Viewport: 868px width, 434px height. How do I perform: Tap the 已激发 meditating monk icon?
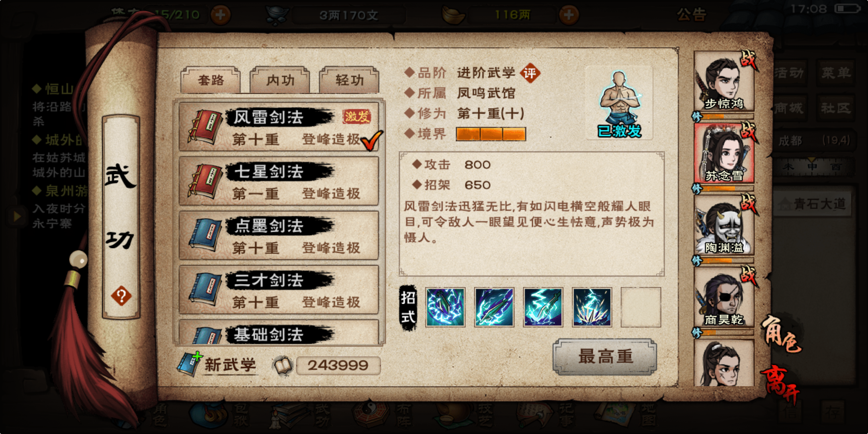tap(619, 103)
